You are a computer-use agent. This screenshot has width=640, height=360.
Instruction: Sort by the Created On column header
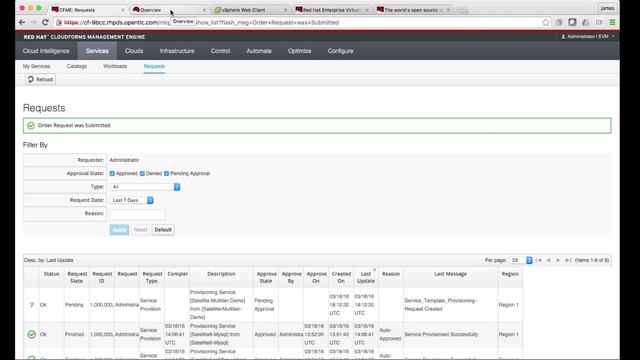[341, 278]
